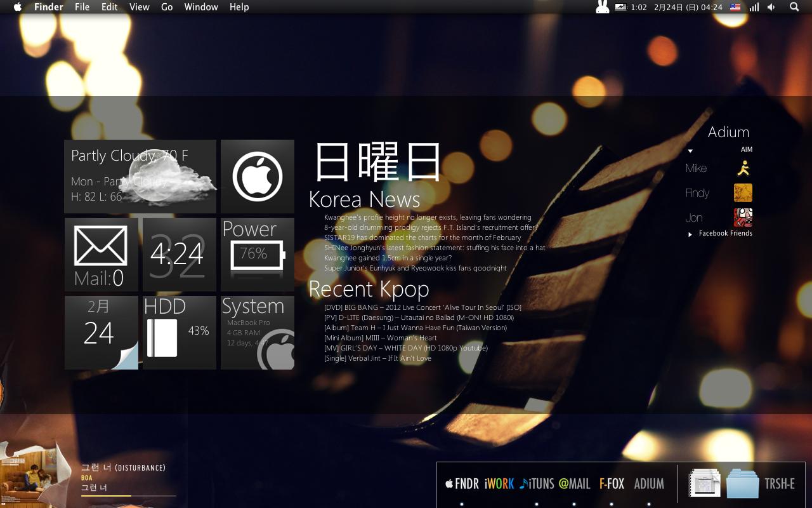Click the Apple logo in System tile

(x=277, y=351)
